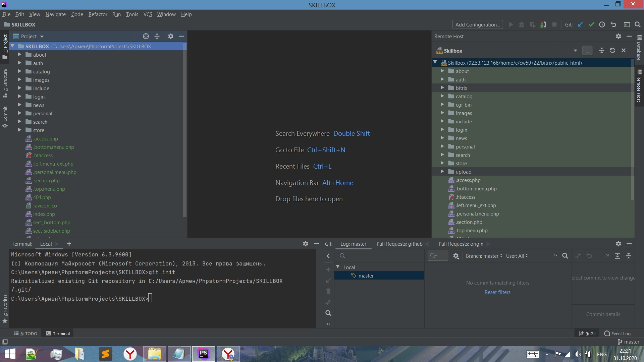644x362 pixels.
Task: Click the Local terminal tab label
Action: [46, 244]
